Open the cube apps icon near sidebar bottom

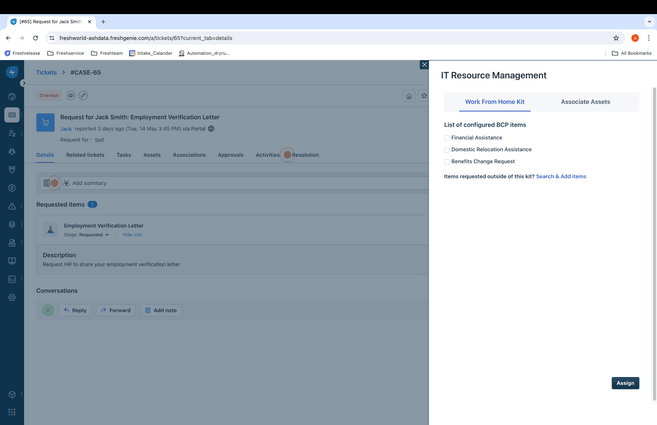[12, 394]
